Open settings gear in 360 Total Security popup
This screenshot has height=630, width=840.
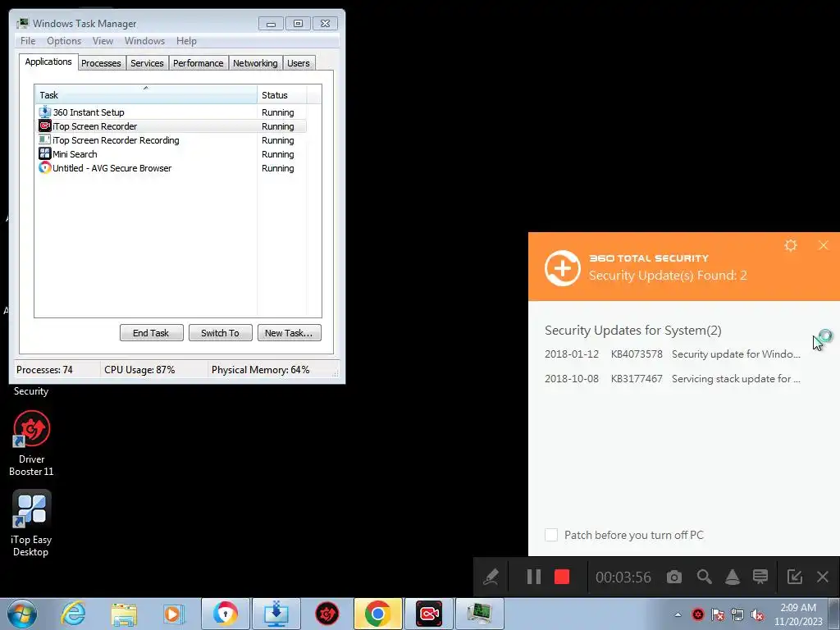791,245
